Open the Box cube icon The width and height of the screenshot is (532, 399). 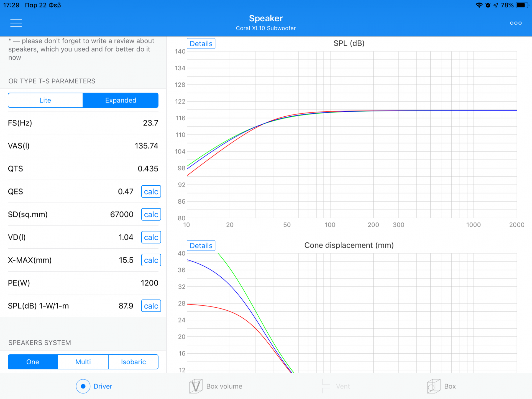tap(434, 386)
